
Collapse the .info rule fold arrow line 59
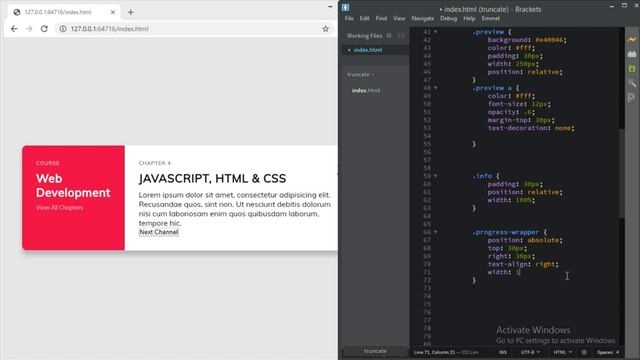point(436,176)
